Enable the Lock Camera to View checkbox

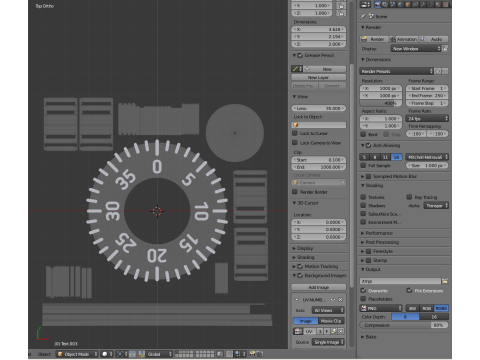[x=295, y=143]
